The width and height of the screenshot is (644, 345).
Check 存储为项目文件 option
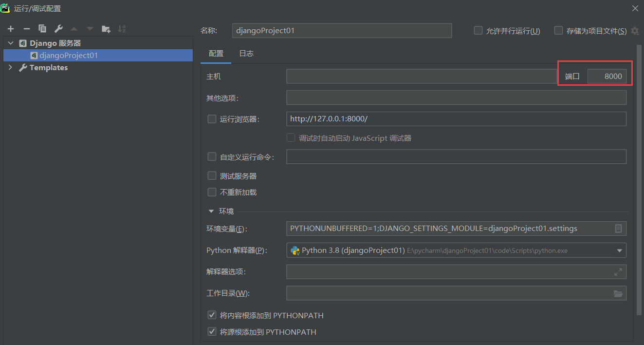click(x=558, y=31)
